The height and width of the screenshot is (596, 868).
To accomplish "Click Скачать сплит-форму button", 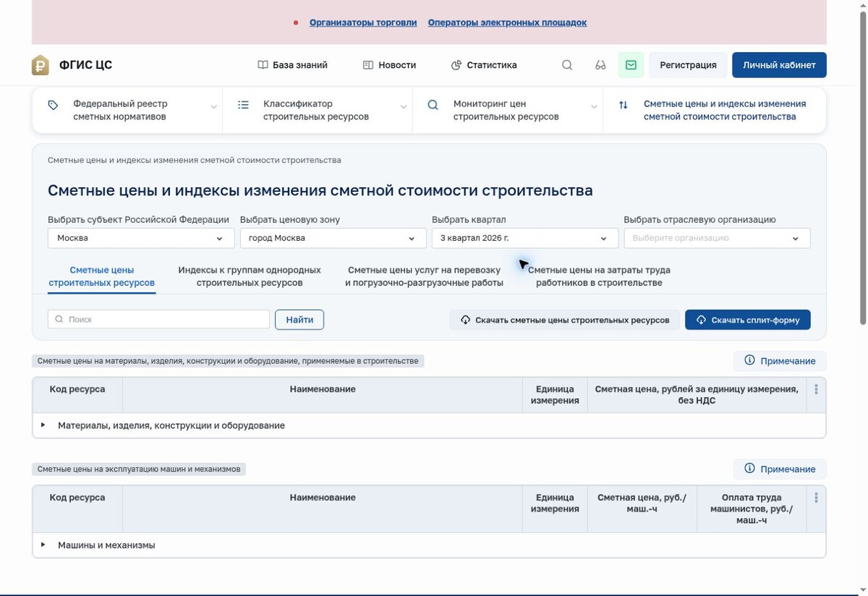I will tap(748, 320).
